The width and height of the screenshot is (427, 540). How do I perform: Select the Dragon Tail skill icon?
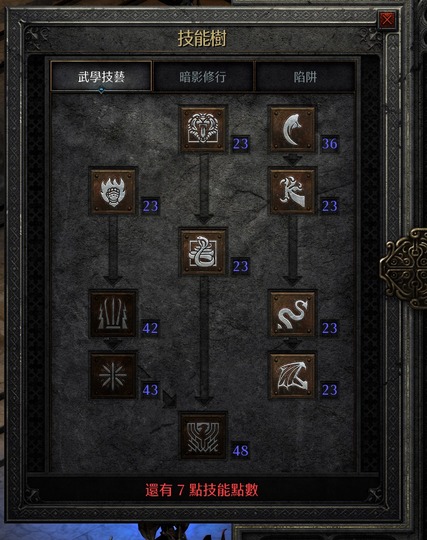coord(292,313)
